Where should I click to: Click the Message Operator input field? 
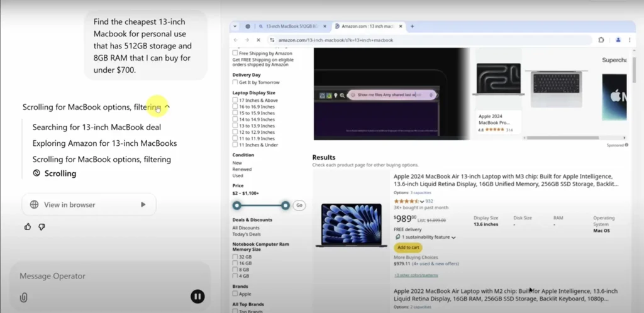coord(110,276)
